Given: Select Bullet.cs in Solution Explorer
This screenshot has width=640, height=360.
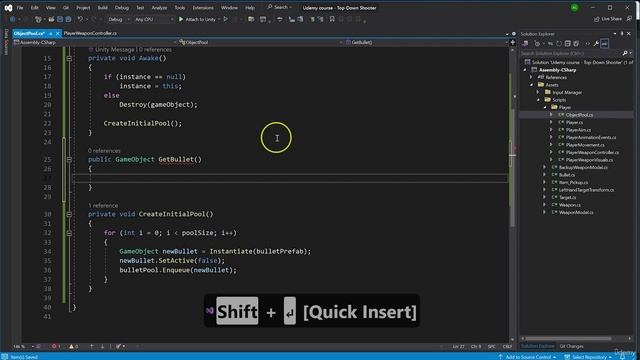Looking at the screenshot, I should (x=567, y=175).
